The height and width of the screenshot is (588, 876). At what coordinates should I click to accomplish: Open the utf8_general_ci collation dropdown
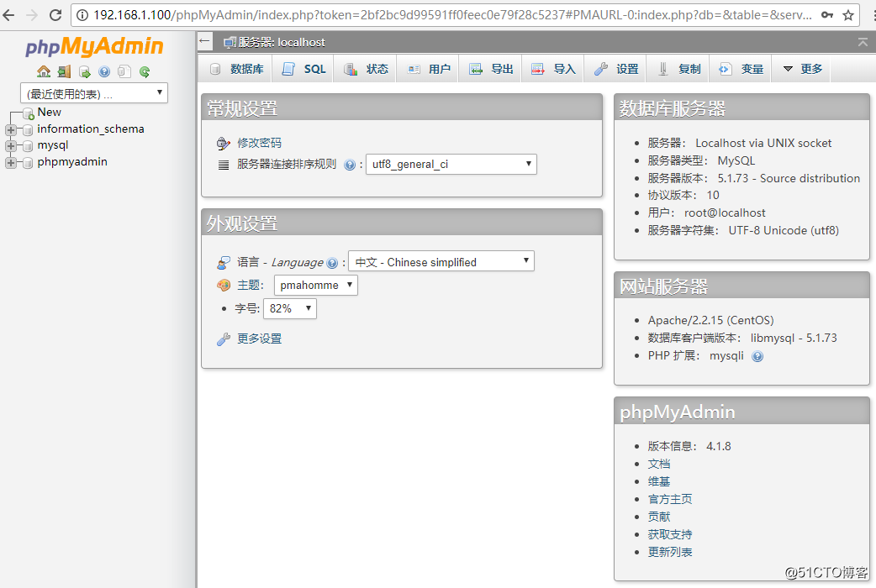(x=451, y=164)
